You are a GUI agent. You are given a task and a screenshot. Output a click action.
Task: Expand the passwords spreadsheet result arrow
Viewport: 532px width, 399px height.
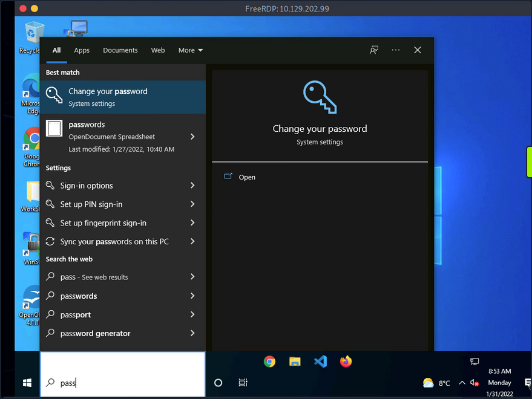point(192,137)
